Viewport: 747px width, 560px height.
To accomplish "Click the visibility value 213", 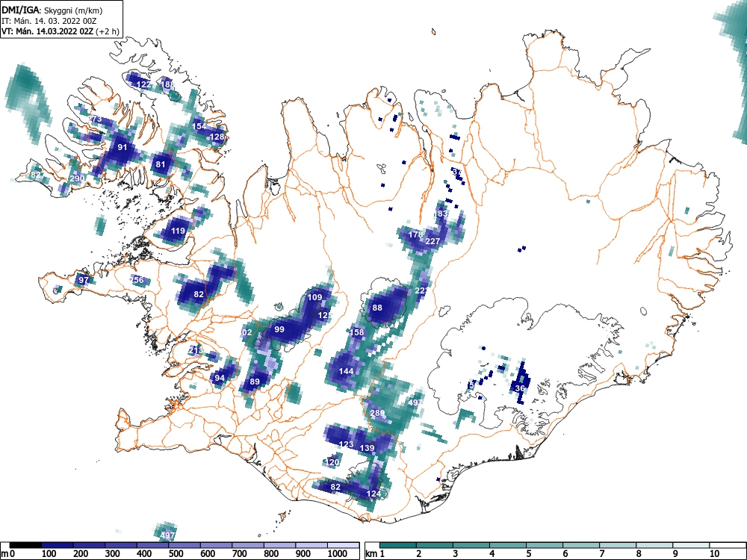I will point(195,351).
